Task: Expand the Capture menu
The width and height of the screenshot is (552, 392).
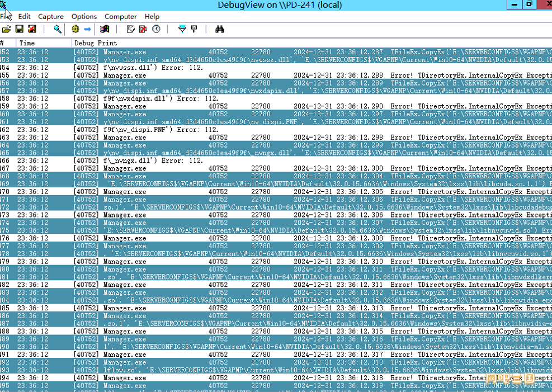Action: coord(51,17)
